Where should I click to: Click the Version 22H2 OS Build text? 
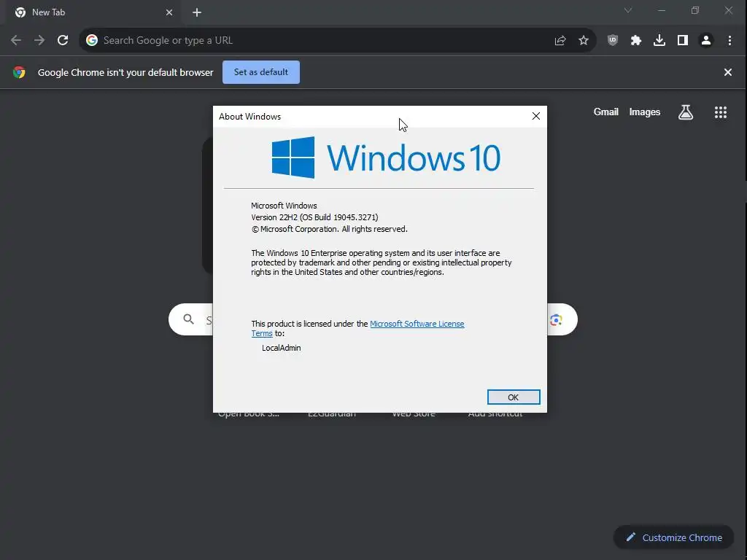coord(314,217)
